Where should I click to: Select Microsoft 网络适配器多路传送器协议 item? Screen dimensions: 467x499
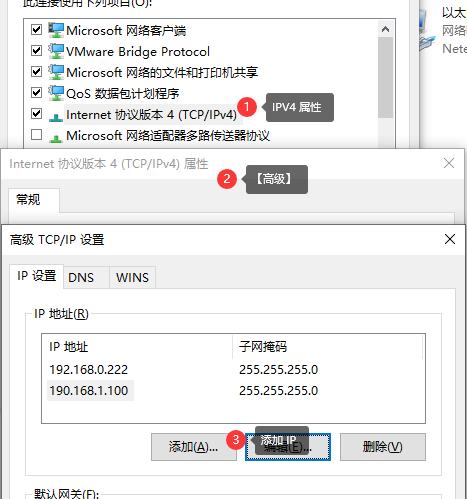(168, 136)
